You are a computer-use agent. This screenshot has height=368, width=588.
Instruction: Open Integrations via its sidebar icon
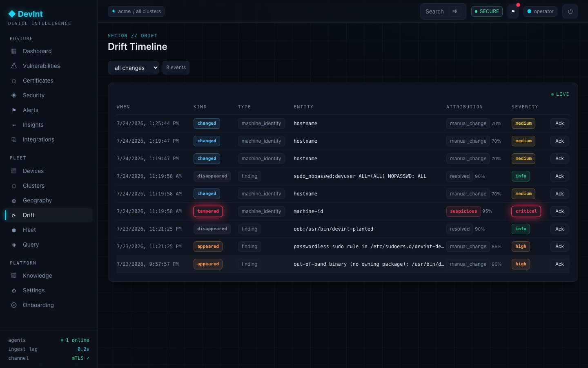14,139
